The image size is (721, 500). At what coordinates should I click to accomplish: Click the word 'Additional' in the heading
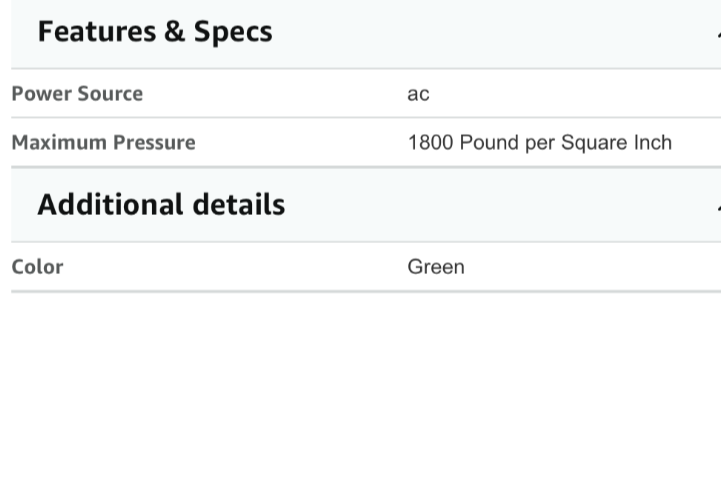click(x=110, y=204)
